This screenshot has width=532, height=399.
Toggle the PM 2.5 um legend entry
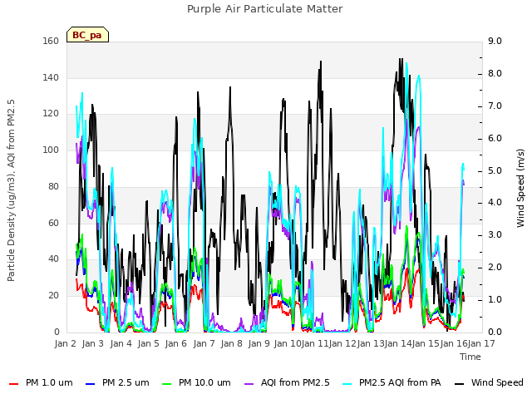point(117,382)
